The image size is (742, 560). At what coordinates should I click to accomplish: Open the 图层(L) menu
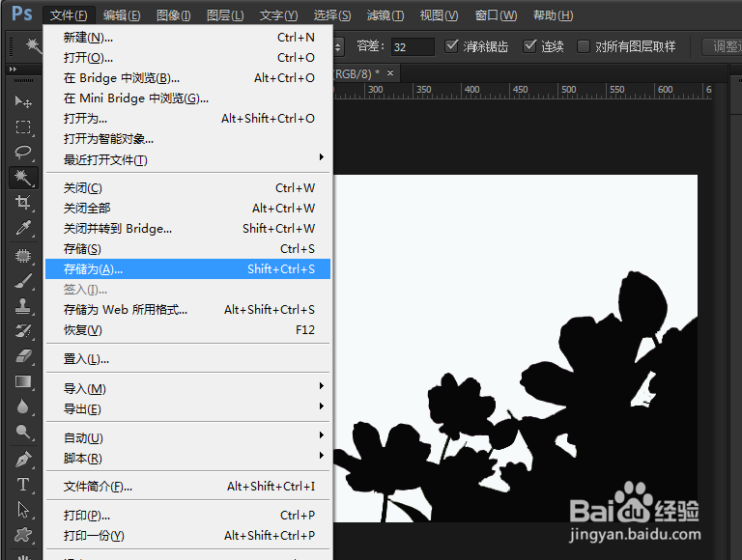[225, 15]
